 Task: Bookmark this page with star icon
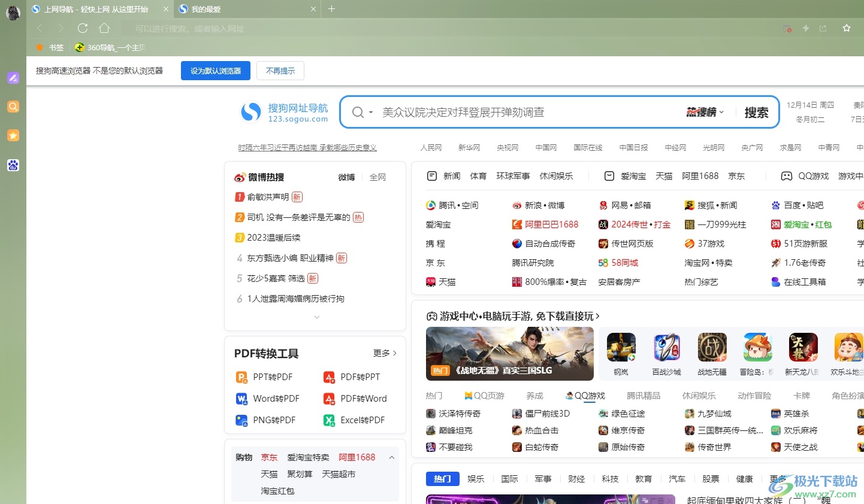[x=847, y=28]
